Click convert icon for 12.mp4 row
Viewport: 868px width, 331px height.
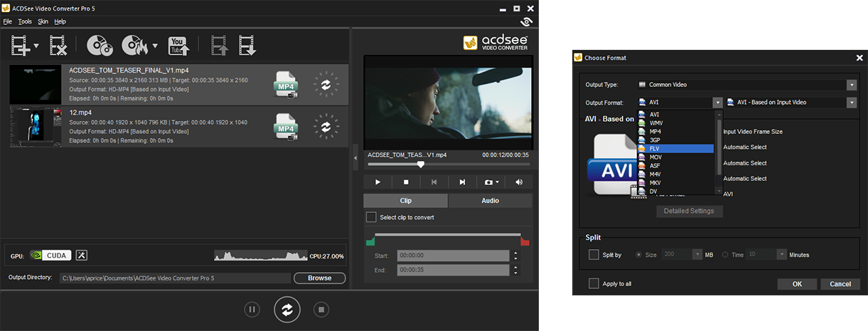tap(326, 127)
